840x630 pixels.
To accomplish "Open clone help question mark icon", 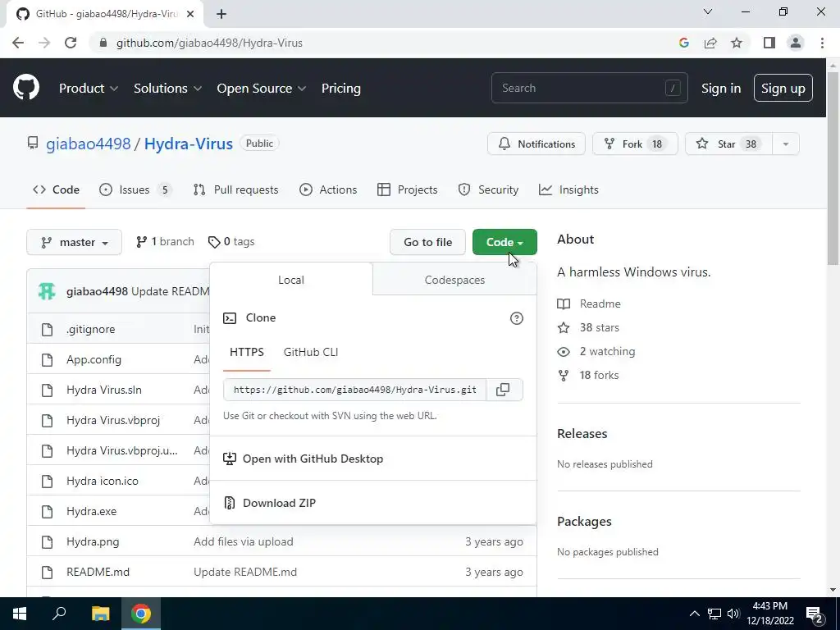I will point(517,318).
